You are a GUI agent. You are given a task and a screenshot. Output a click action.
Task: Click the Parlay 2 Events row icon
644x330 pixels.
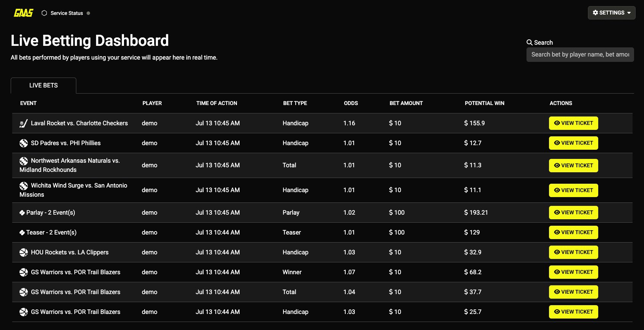click(x=22, y=213)
